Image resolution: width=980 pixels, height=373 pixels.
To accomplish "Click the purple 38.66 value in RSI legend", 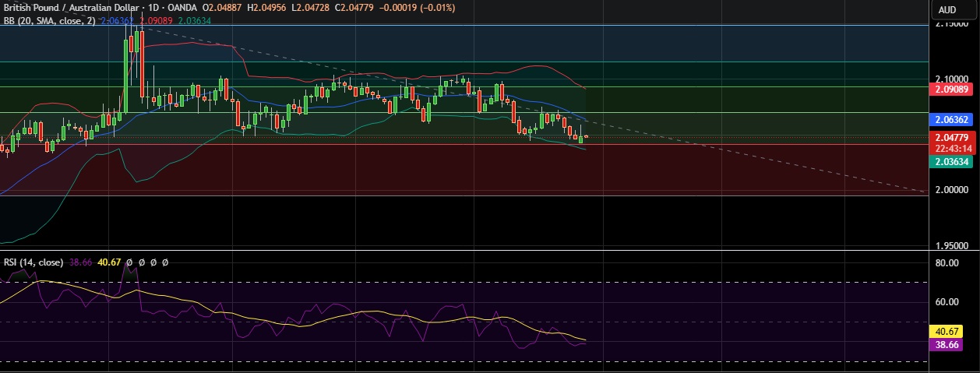I will click(x=80, y=263).
